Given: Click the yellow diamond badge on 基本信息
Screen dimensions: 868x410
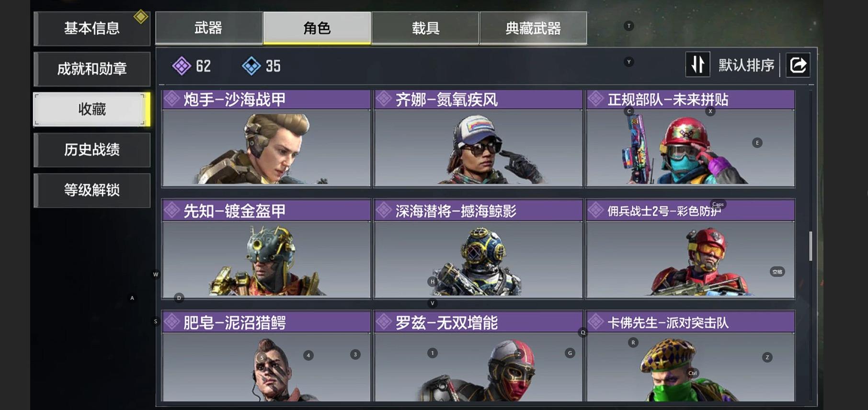Looking at the screenshot, I should 141,17.
